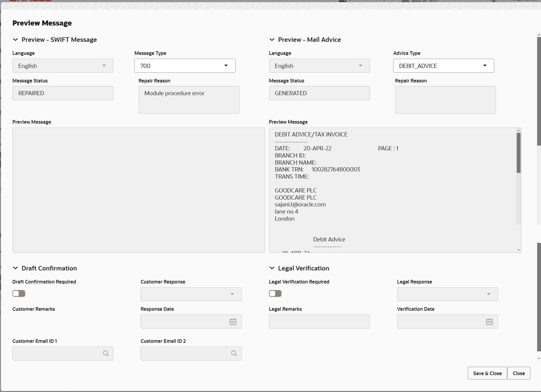Open the Verification Date calendar picker
Image resolution: width=541 pixels, height=392 pixels.
pos(489,322)
